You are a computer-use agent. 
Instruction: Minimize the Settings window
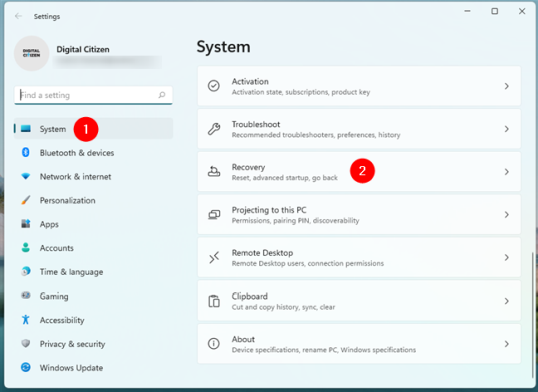(x=467, y=11)
